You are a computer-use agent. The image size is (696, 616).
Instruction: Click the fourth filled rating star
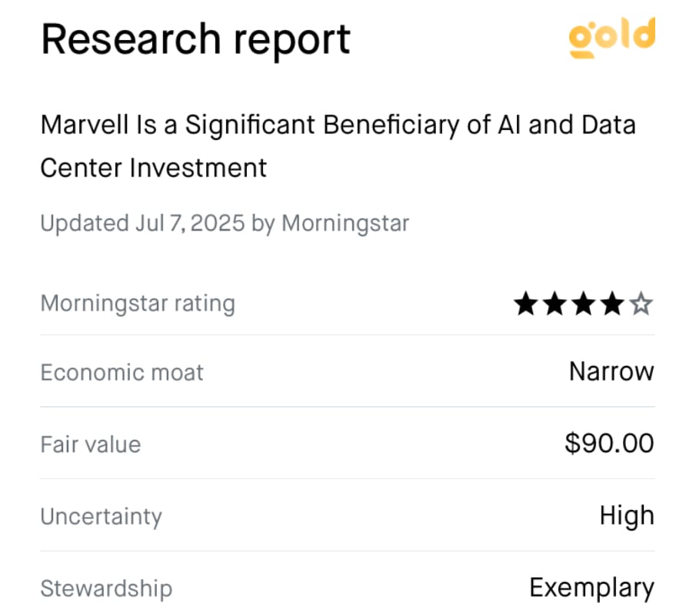coord(612,304)
